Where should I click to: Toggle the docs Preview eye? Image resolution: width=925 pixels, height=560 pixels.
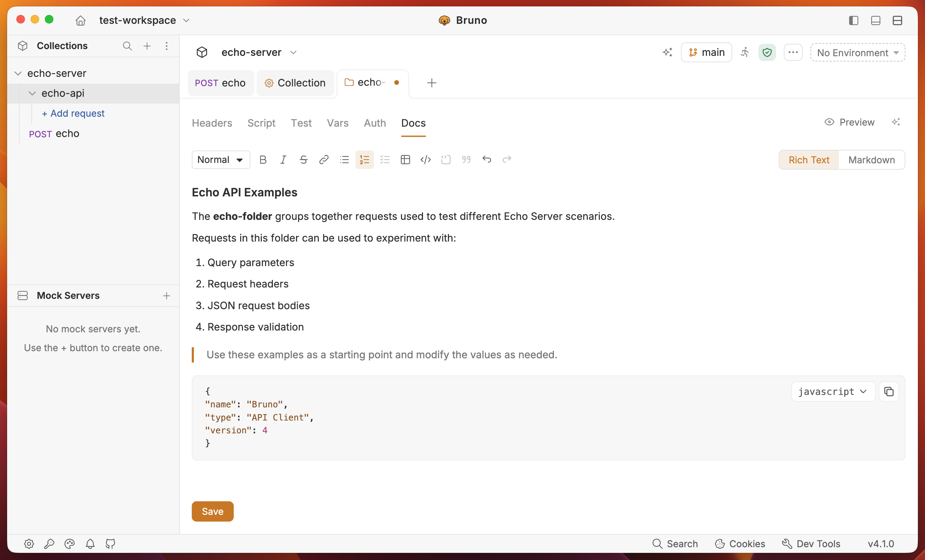click(x=849, y=122)
